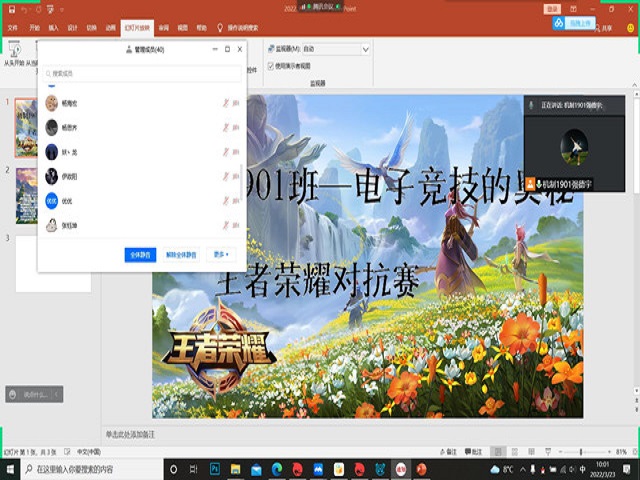This screenshot has width=640, height=480.
Task: Open Microsoft Edge from the taskbar
Action: click(277, 469)
